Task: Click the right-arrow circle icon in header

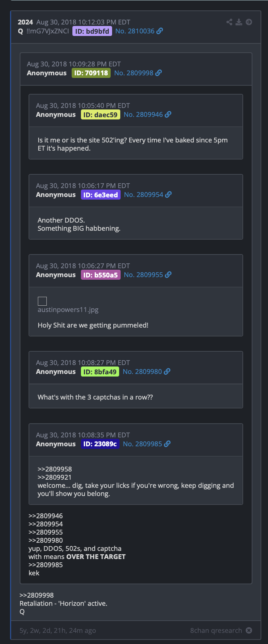Action: pos(249,22)
